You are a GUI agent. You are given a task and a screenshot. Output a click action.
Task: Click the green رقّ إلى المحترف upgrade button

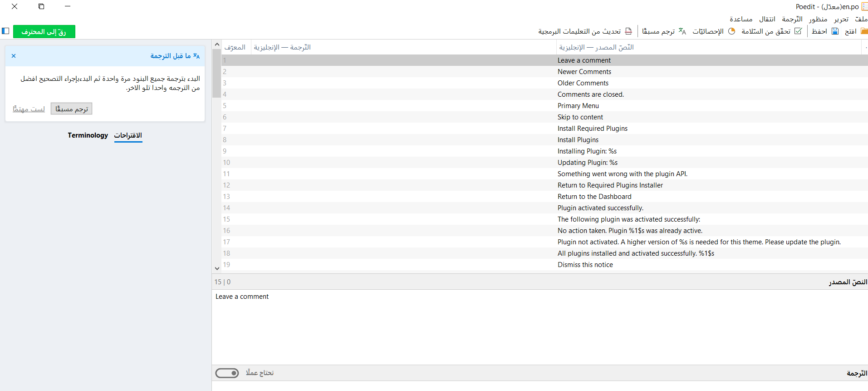click(44, 31)
